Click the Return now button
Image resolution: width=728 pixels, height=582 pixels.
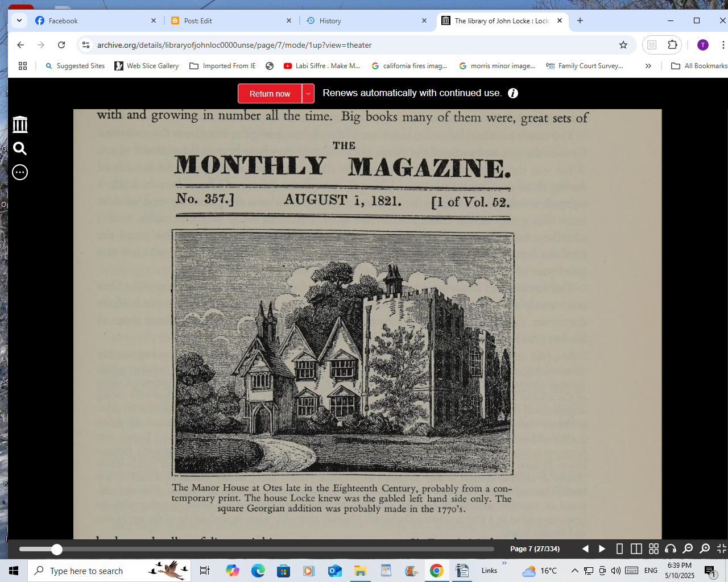tap(270, 94)
